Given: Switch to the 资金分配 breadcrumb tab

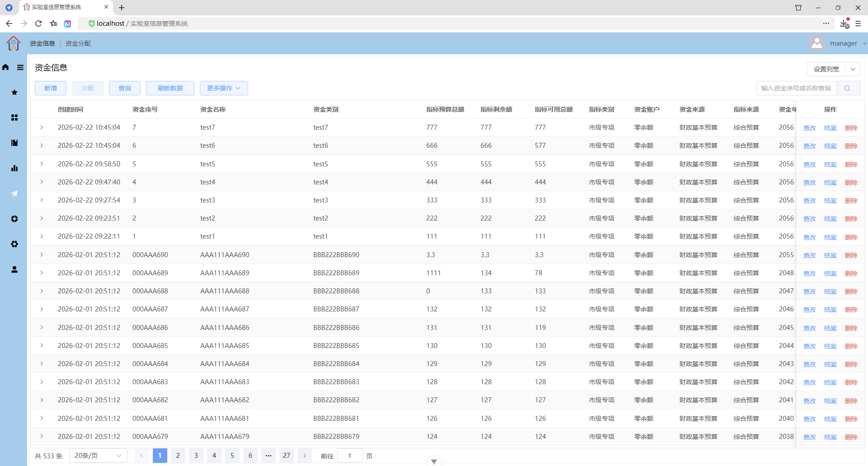Looking at the screenshot, I should click(x=78, y=43).
